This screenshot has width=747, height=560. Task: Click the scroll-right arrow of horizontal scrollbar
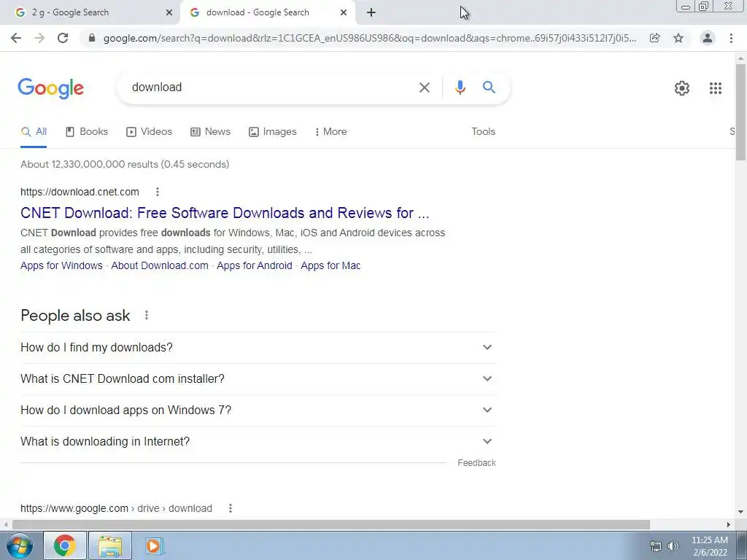pos(729,525)
